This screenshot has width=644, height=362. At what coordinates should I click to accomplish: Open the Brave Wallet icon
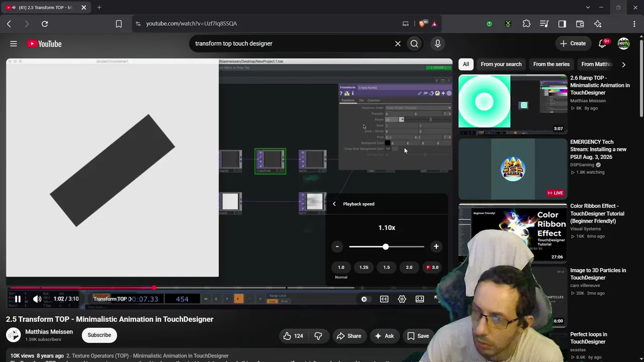coord(580,24)
